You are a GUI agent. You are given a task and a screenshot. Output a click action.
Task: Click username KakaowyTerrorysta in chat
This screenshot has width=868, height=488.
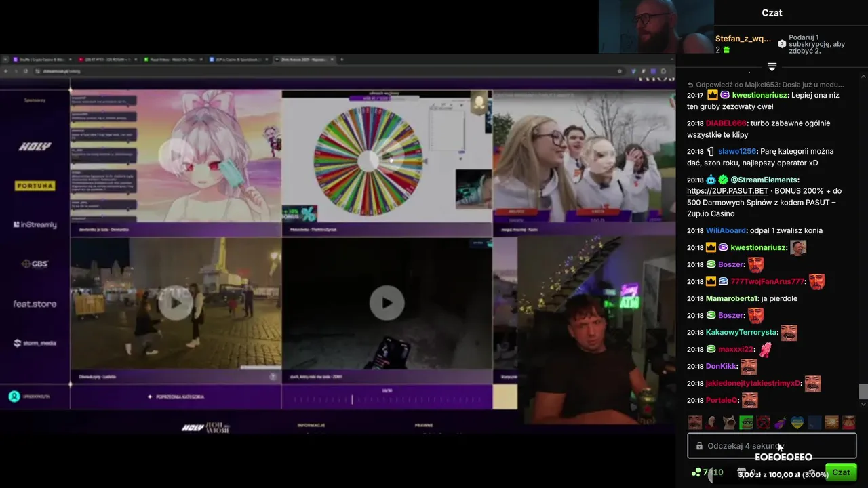click(742, 332)
